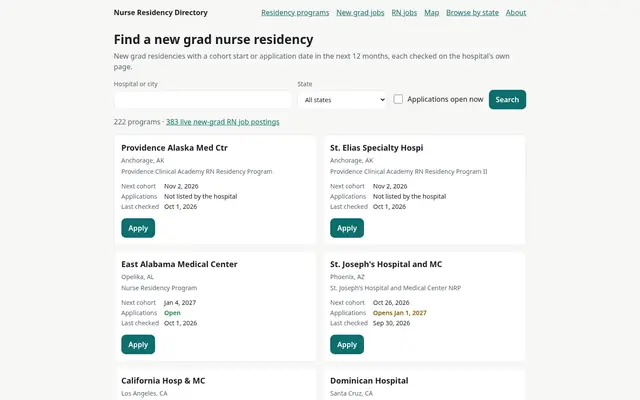This screenshot has height=400, width=640.
Task: Go to New grad jobs page
Action: coord(360,13)
